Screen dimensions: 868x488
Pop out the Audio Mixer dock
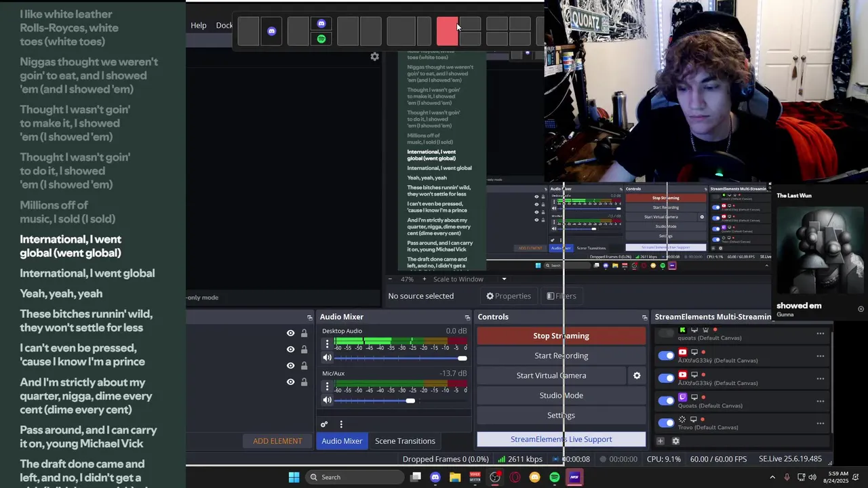(467, 317)
